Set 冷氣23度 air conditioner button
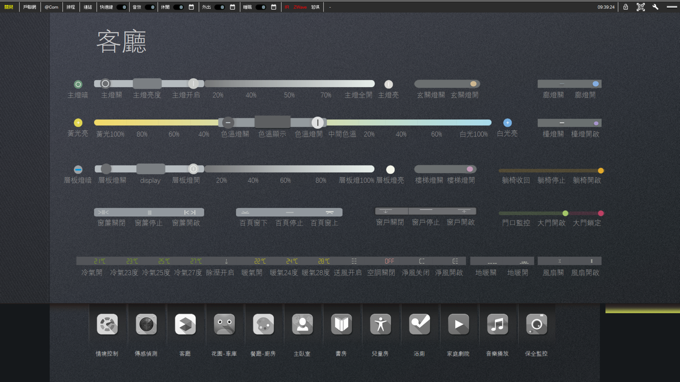Screen dimensions: 680x382 click(132, 261)
